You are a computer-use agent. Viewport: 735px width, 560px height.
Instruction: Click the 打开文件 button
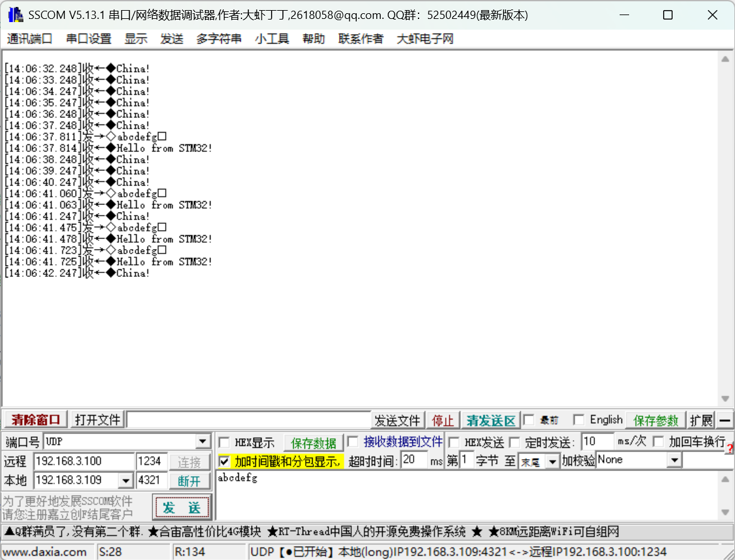(98, 420)
